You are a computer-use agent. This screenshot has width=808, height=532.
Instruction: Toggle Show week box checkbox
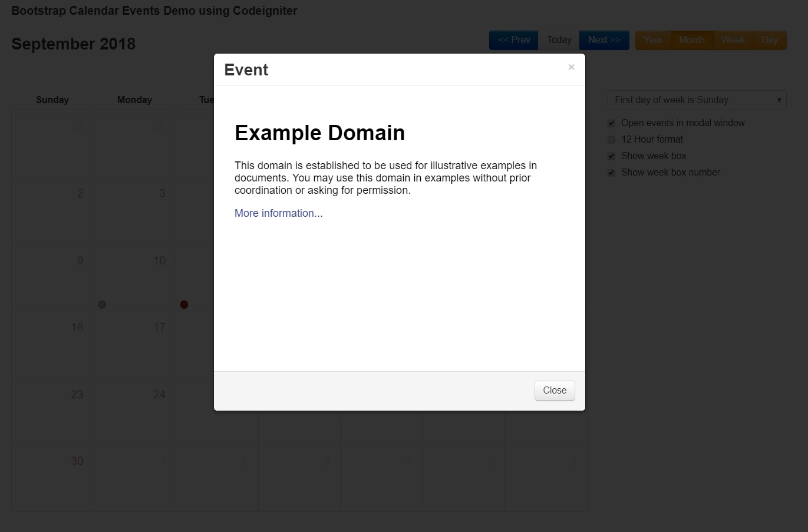pyautogui.click(x=611, y=156)
